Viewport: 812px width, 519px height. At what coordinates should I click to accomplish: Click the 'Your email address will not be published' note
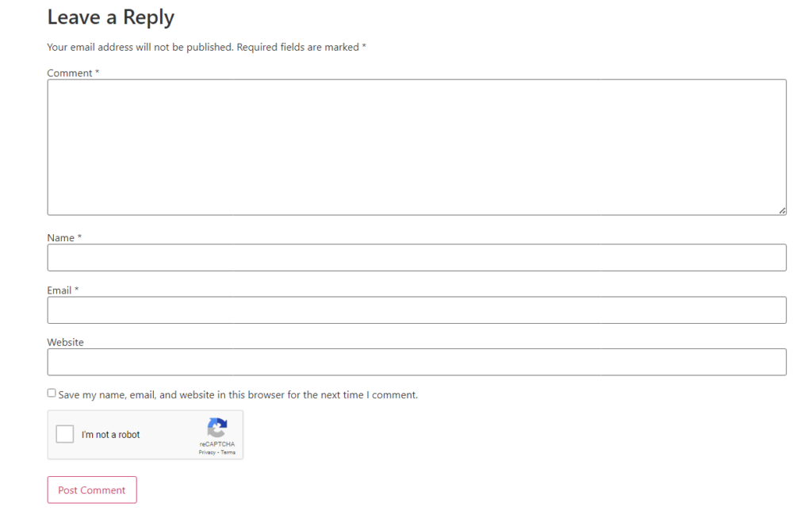140,47
